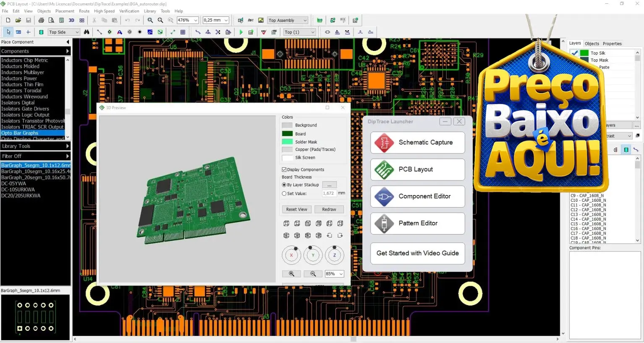Image resolution: width=644 pixels, height=343 pixels.
Task: Click the Open file folder icon
Action: pos(18,20)
